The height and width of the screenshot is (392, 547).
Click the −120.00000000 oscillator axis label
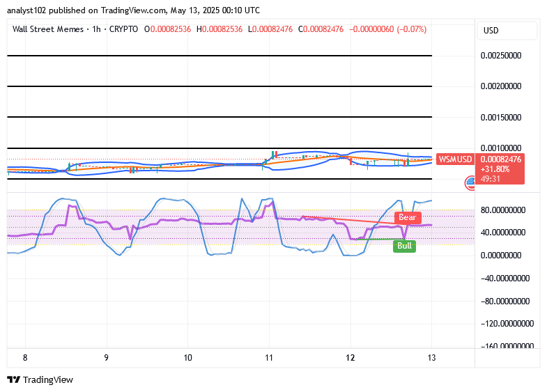pos(507,324)
